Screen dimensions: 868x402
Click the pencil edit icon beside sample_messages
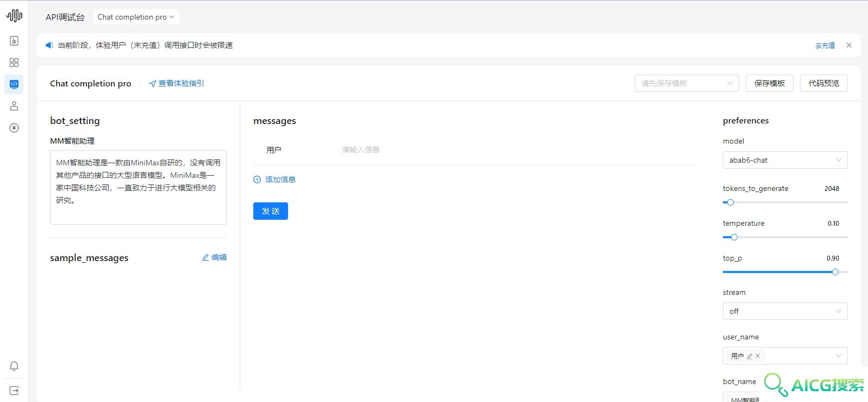click(x=205, y=257)
